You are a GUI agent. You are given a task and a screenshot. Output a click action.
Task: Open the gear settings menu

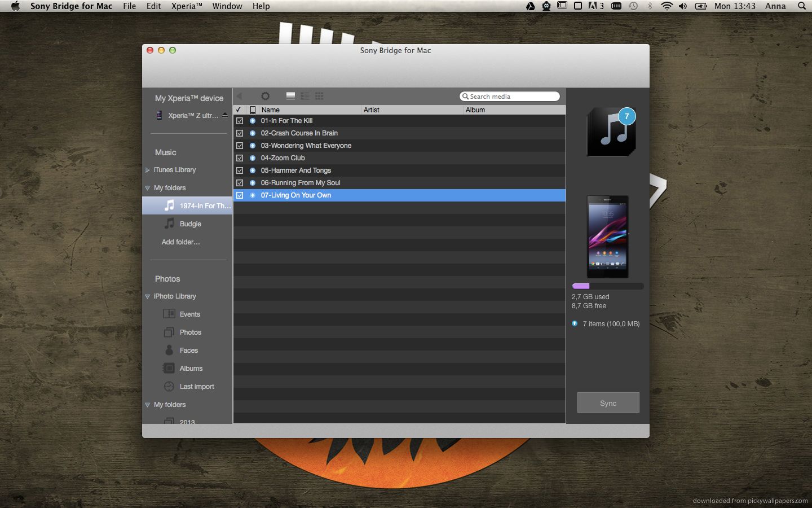pyautogui.click(x=265, y=96)
